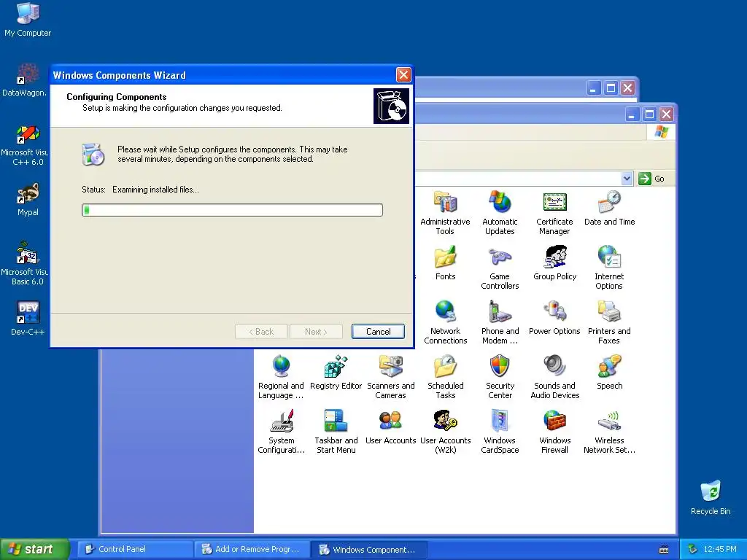The image size is (747, 560).
Task: Open Game Controllers applet
Action: pyautogui.click(x=500, y=268)
